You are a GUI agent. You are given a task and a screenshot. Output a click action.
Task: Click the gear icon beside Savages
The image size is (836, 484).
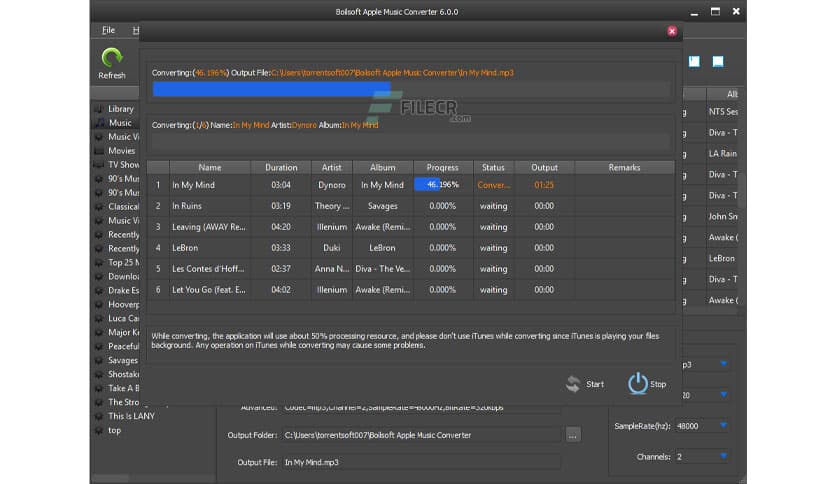click(99, 360)
